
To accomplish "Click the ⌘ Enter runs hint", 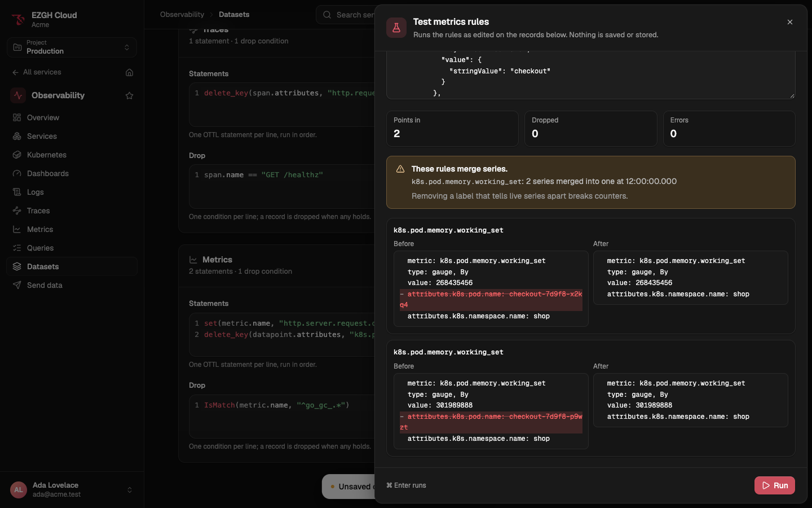I will 406,485.
